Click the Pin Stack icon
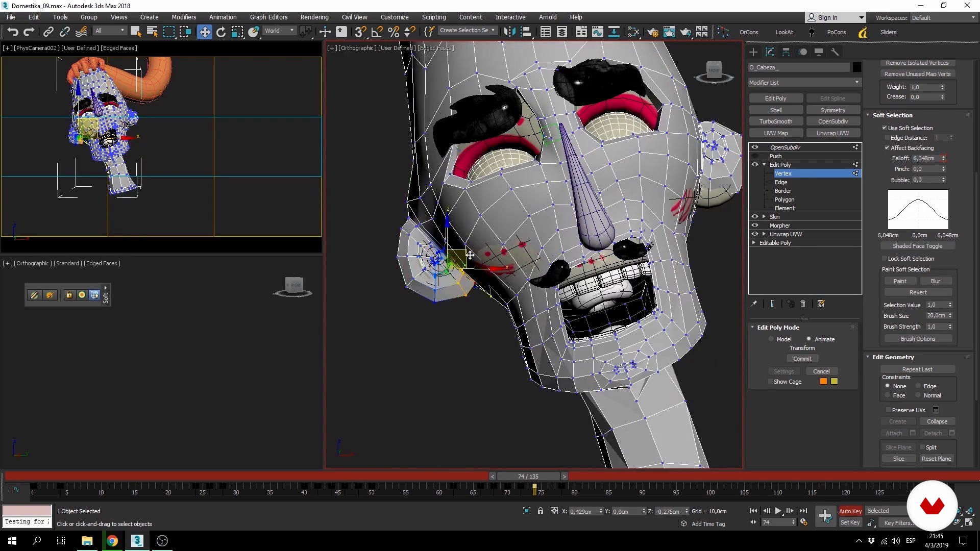Viewport: 980px width, 551px height. pyautogui.click(x=754, y=304)
